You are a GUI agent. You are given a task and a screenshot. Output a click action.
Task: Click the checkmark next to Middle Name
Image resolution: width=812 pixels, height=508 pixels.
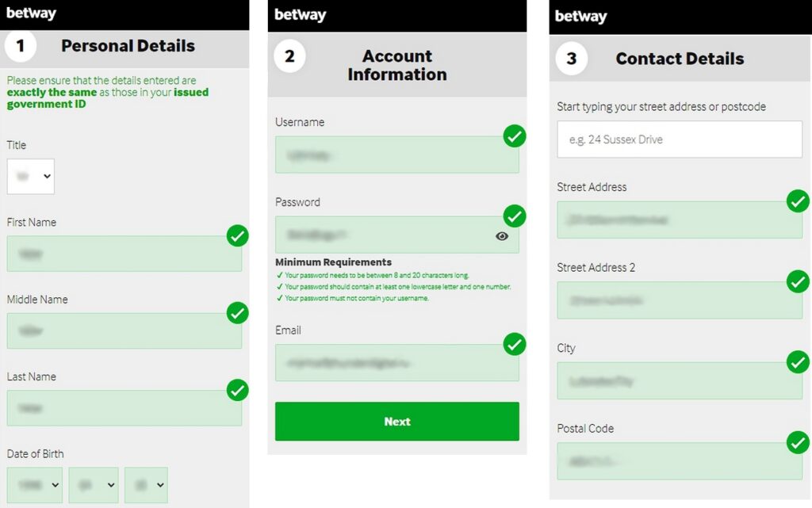click(x=236, y=313)
